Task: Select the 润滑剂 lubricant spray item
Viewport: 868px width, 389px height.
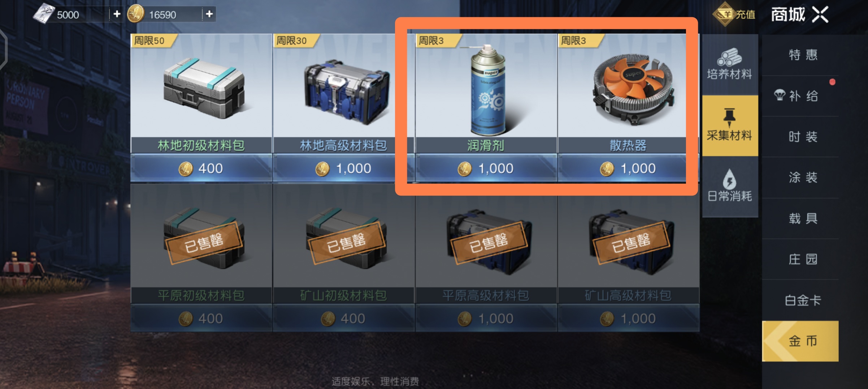Action: coord(486,94)
